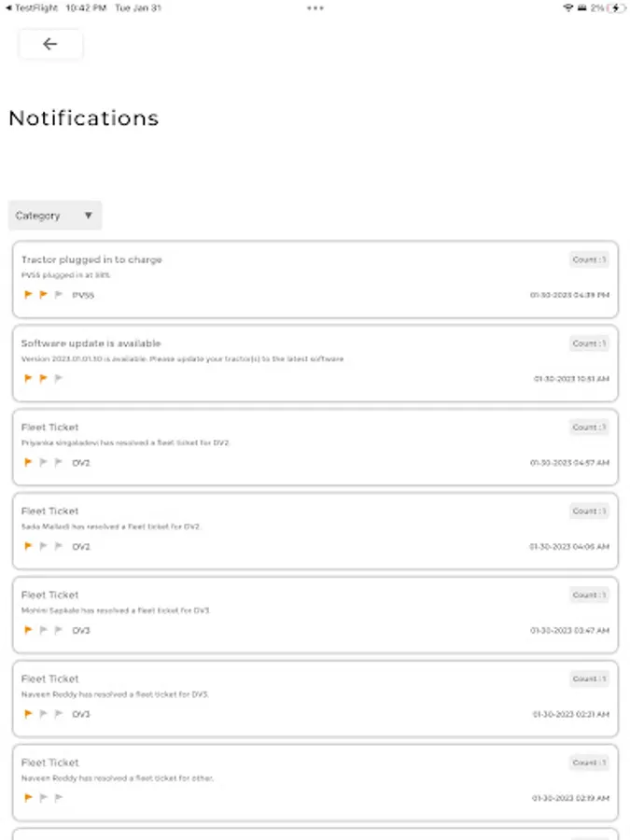Image resolution: width=630 pixels, height=840 pixels.
Task: Click orange flag on Mohini Sapkale's fleet ticket
Action: [x=28, y=630]
